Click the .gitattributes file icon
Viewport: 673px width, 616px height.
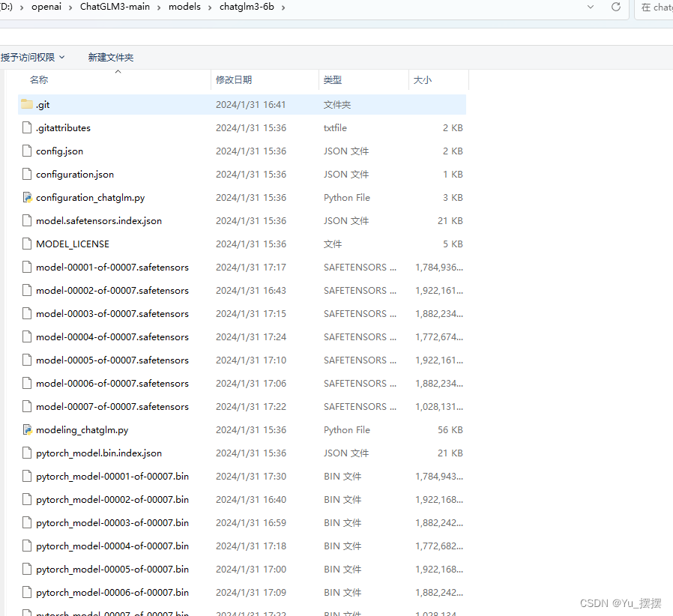pos(27,127)
